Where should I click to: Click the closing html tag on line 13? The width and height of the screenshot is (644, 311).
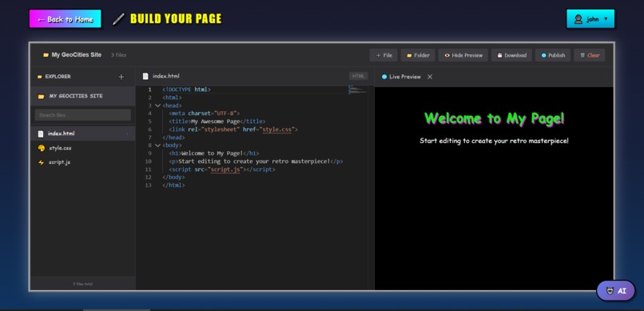pos(173,185)
